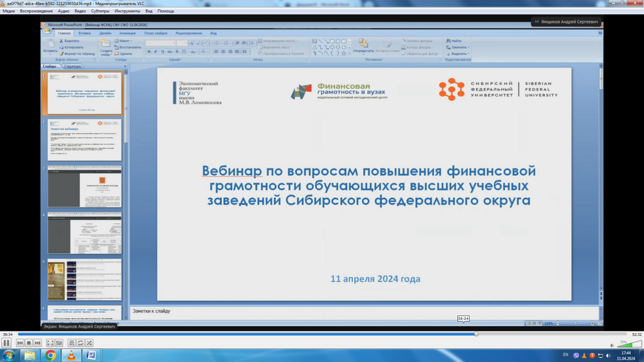Switch to VLC via the taskbar cone icon
The image size is (644, 362).
(71, 355)
